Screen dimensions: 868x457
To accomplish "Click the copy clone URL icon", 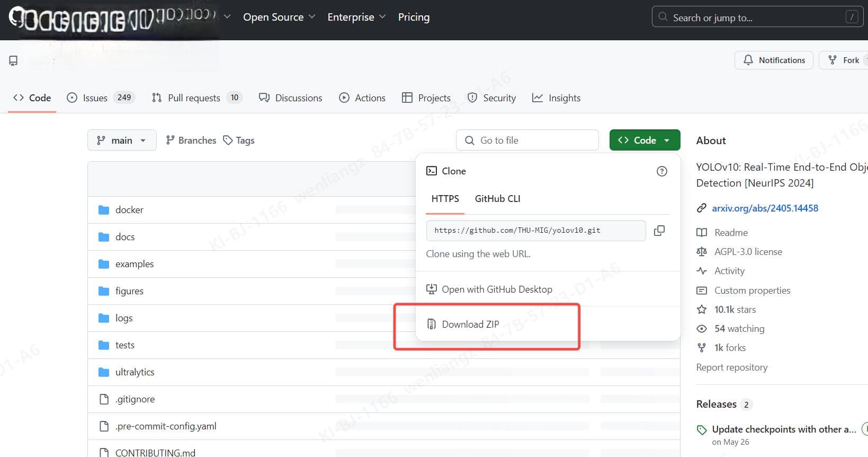I will tap(659, 231).
